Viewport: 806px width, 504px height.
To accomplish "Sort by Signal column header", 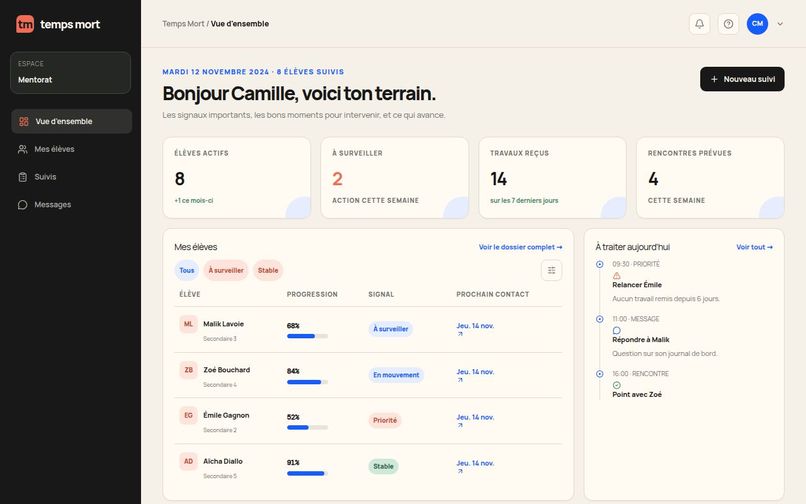I will click(x=381, y=294).
